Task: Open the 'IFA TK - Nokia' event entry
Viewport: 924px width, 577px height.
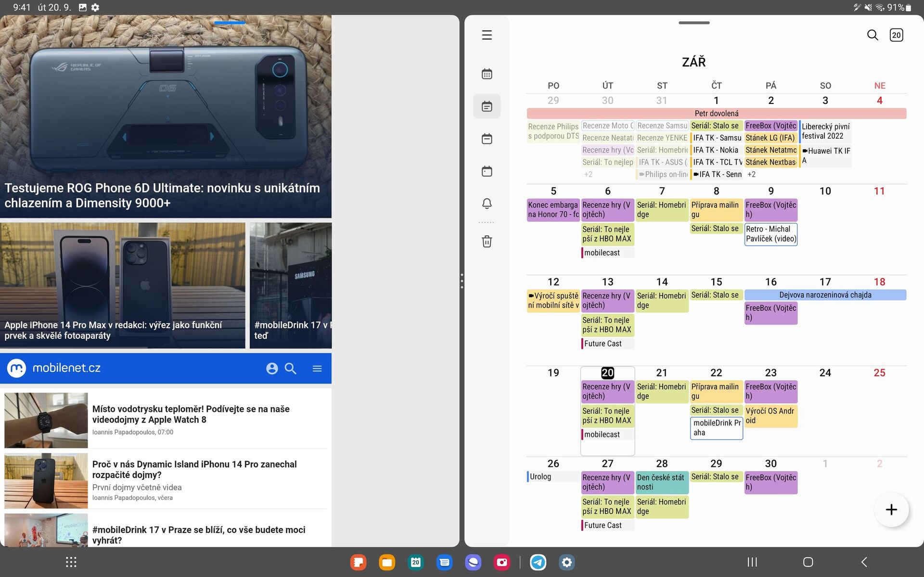Action: pyautogui.click(x=716, y=150)
